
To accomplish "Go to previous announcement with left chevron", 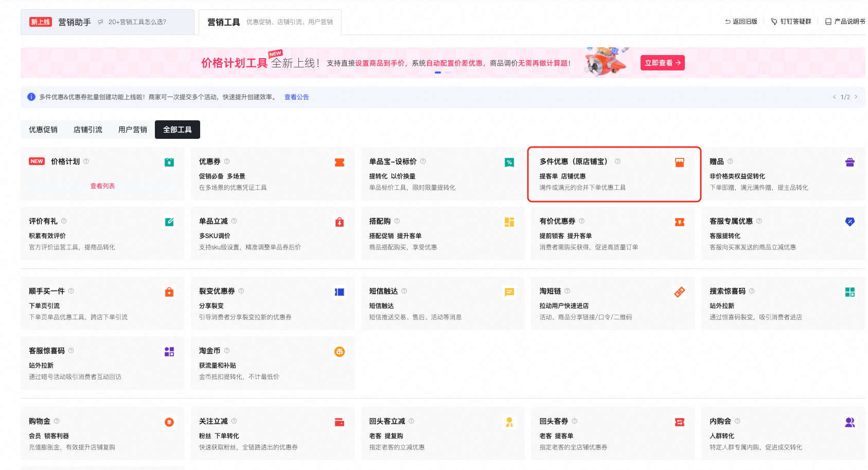I will pos(834,97).
